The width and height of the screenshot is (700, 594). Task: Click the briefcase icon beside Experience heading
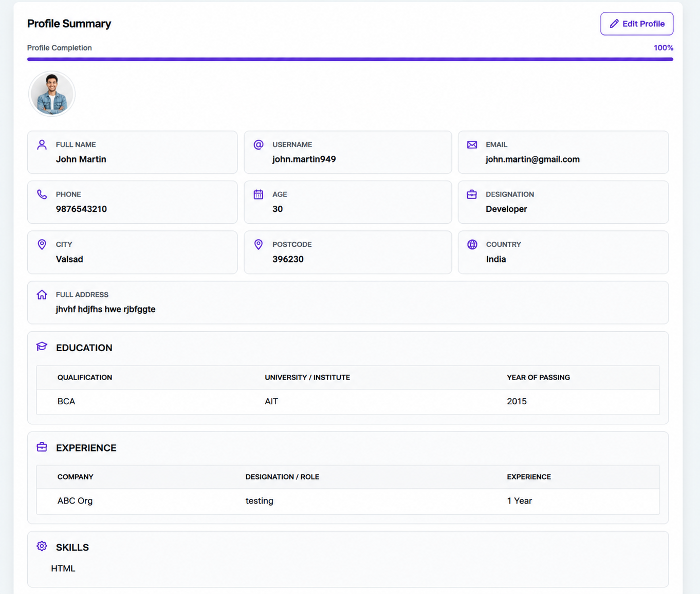pos(42,447)
